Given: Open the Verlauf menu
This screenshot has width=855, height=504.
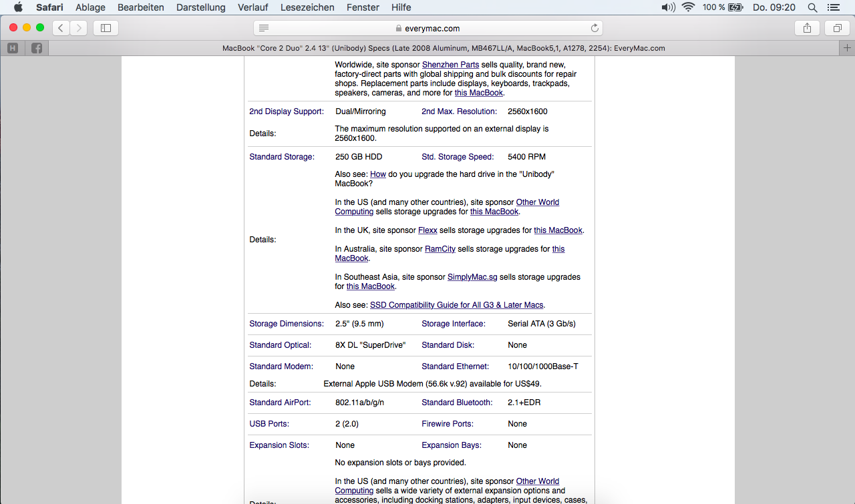Looking at the screenshot, I should (253, 7).
